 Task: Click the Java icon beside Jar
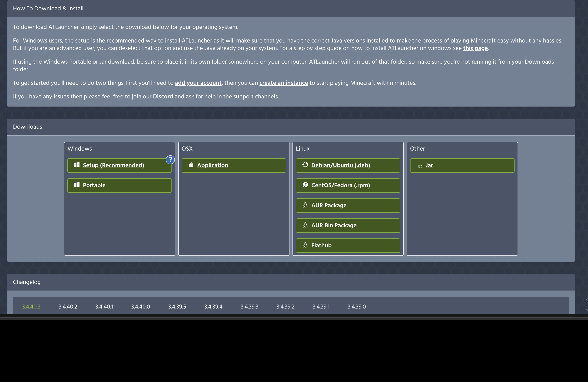420,165
